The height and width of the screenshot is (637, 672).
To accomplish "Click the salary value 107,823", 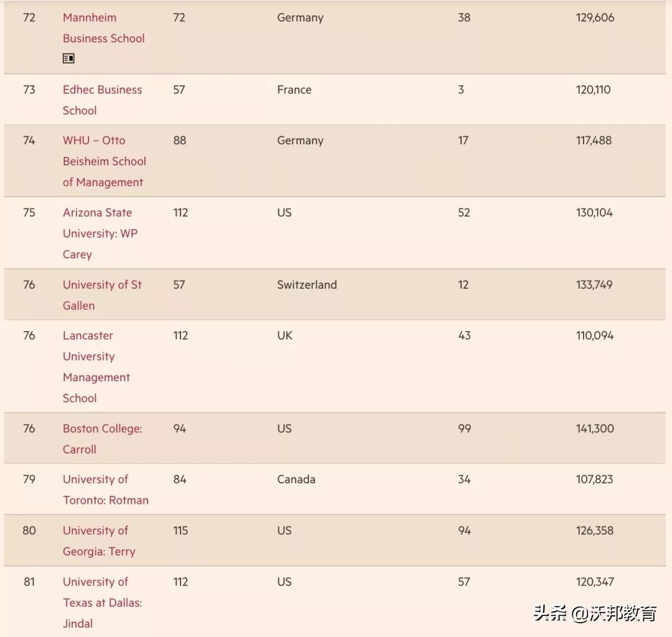I will (594, 480).
